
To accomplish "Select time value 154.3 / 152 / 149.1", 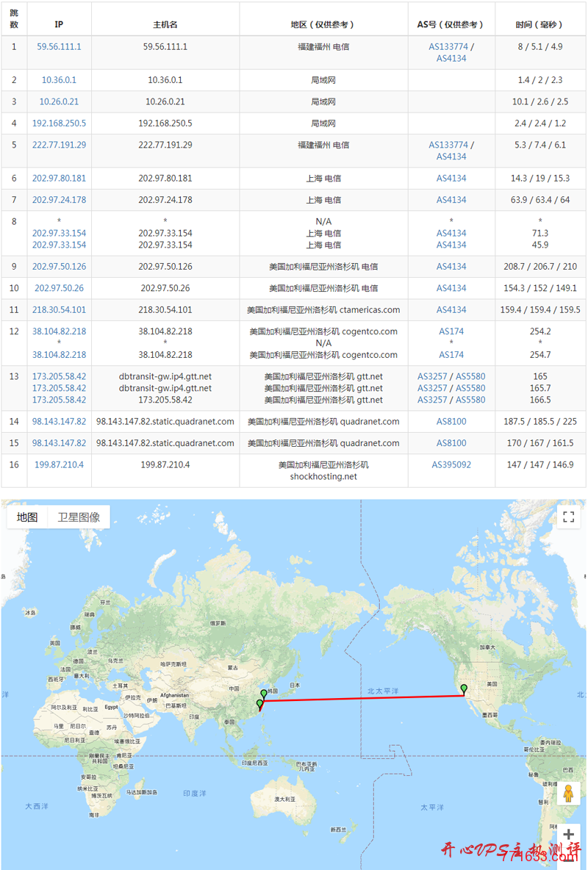I will [540, 288].
